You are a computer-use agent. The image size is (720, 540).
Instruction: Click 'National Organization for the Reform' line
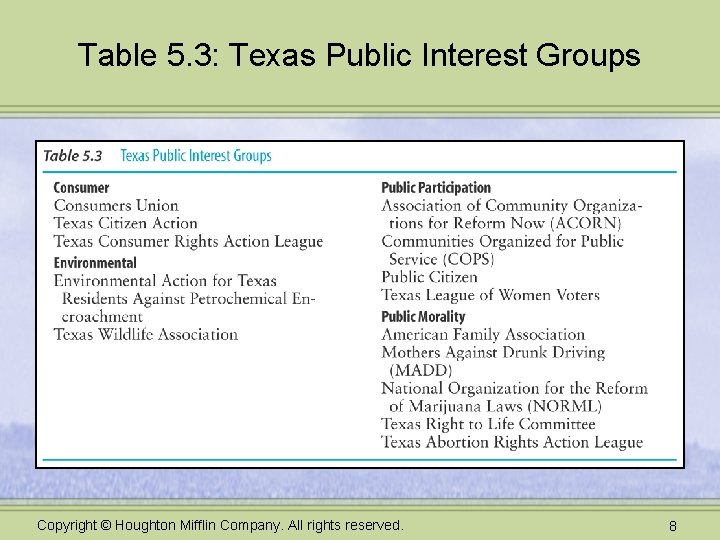tap(515, 388)
